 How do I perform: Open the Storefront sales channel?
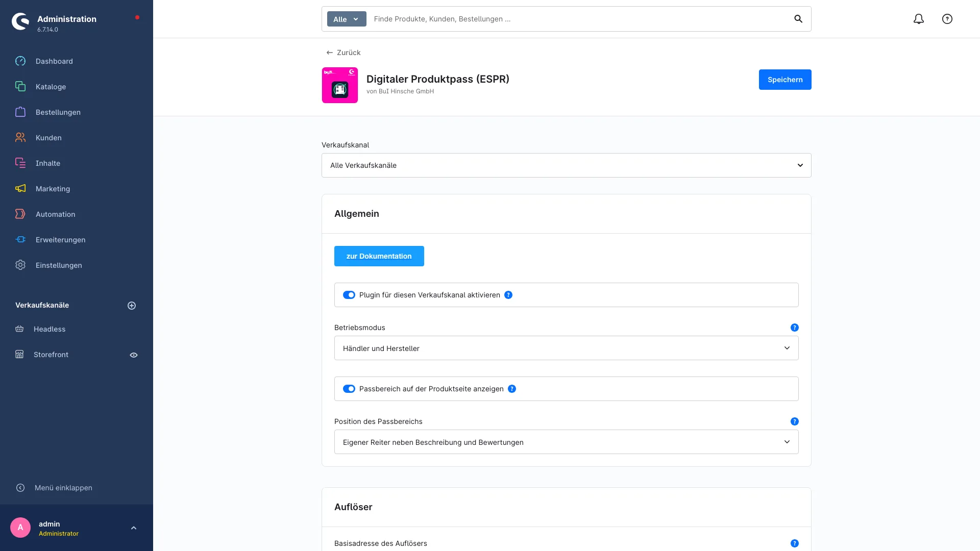(x=51, y=355)
